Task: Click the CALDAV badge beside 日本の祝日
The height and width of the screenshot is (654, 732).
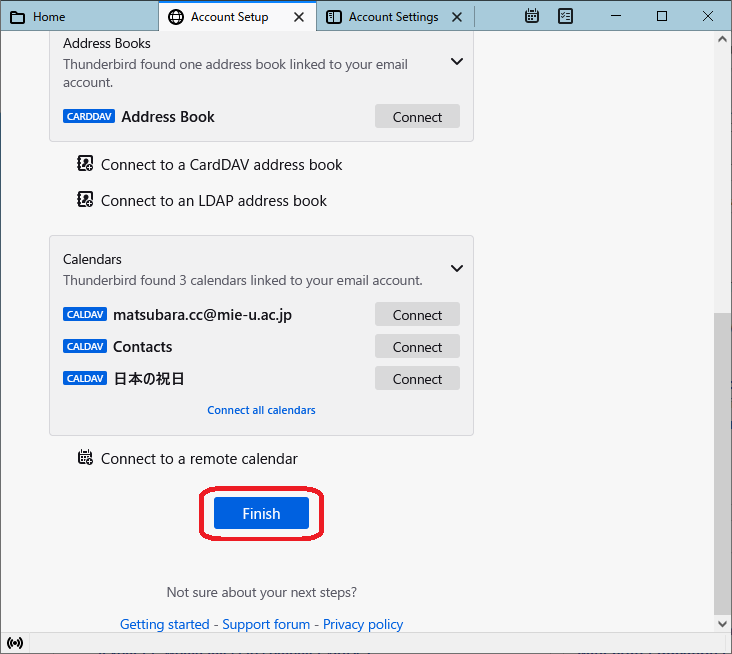Action: [x=85, y=378]
